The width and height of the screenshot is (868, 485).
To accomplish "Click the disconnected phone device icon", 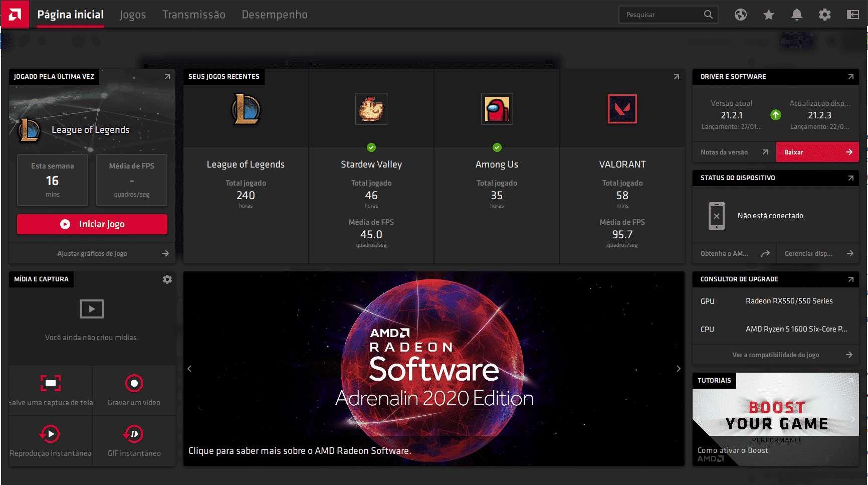I will (x=717, y=216).
